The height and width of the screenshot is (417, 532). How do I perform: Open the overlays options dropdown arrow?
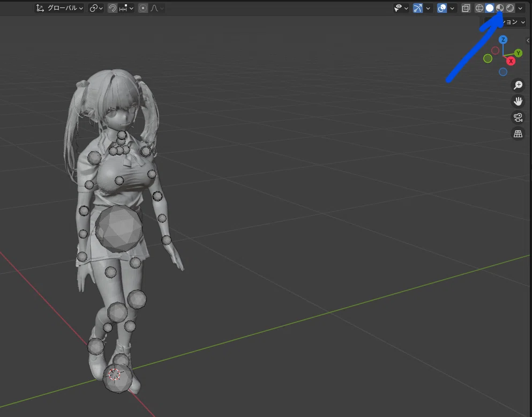point(452,8)
